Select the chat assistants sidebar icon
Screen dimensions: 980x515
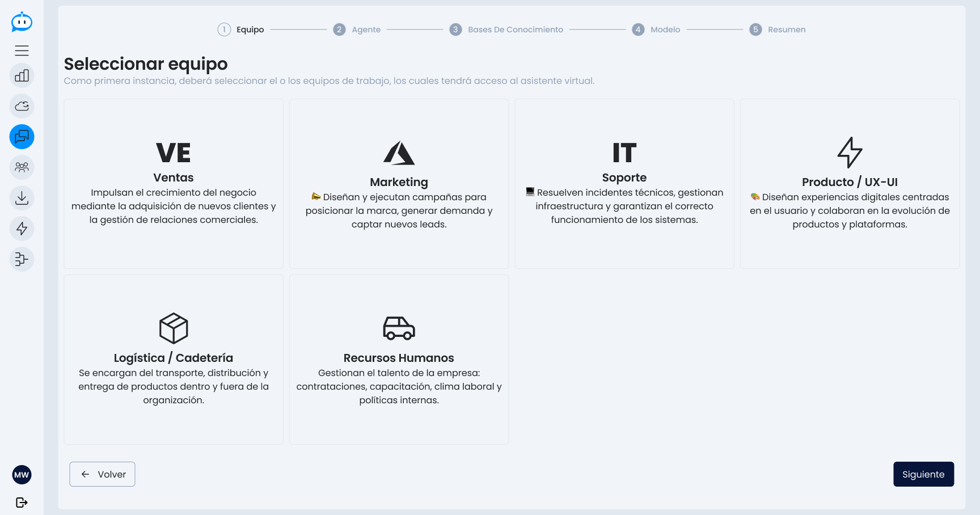click(22, 137)
